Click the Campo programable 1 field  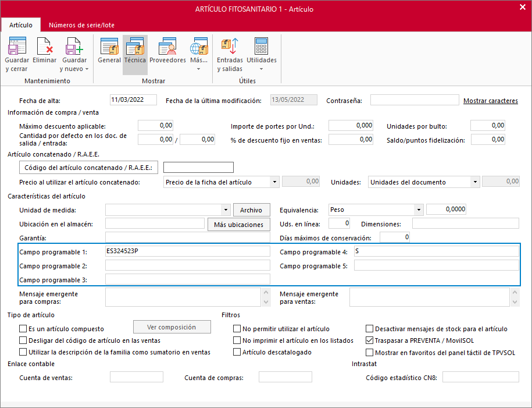(x=188, y=251)
